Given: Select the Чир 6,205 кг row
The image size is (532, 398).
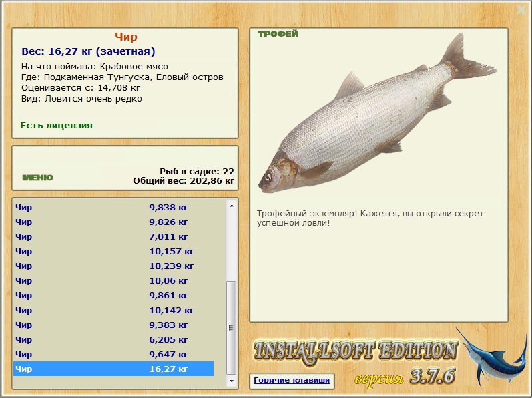Looking at the screenshot, I should [x=113, y=340].
